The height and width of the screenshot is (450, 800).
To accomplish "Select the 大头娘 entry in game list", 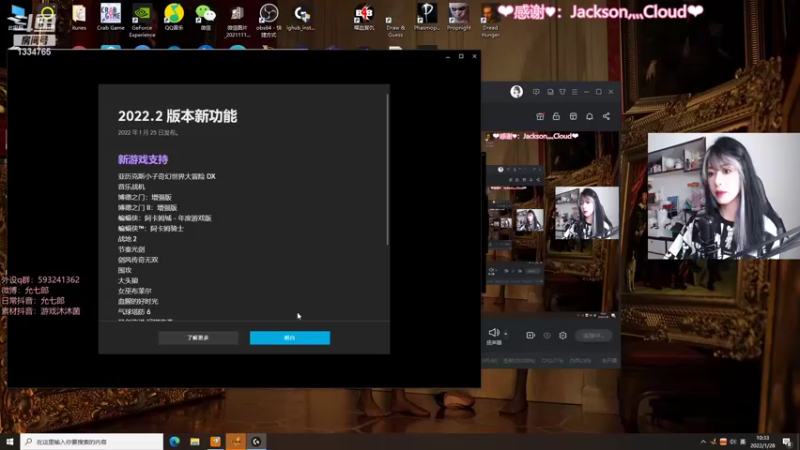I will (x=128, y=280).
